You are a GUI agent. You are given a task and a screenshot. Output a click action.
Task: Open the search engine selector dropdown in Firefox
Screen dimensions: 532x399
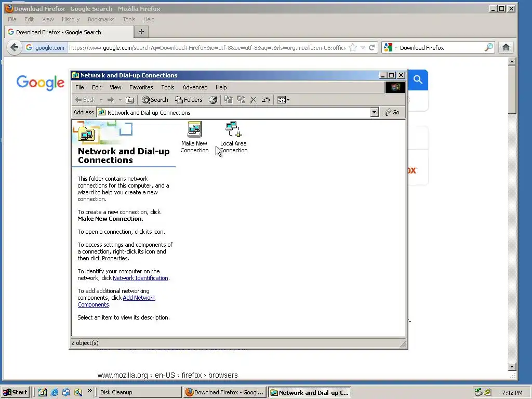(391, 47)
